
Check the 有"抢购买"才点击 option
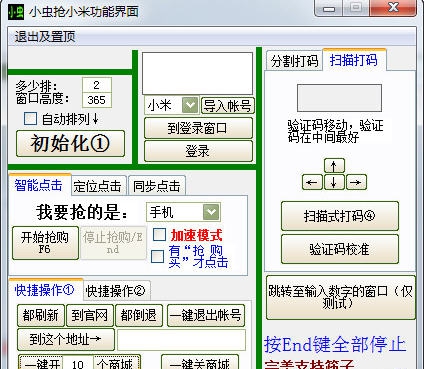pos(157,256)
